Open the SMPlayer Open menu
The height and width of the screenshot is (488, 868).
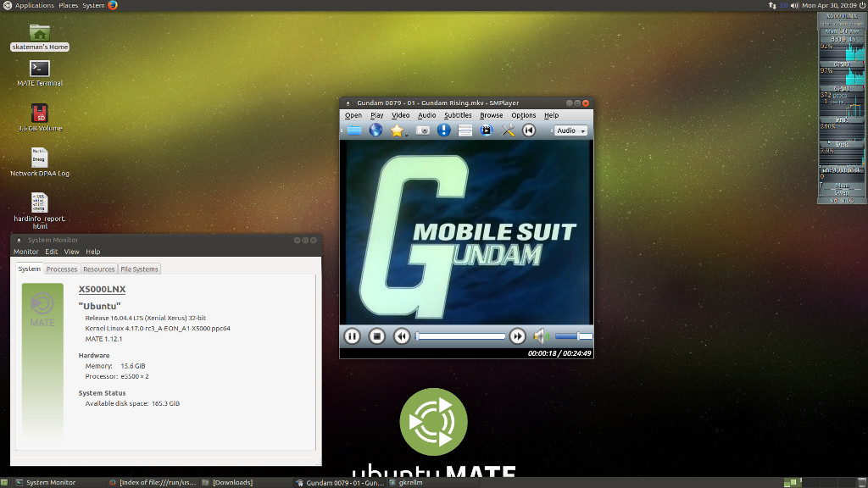pos(353,115)
